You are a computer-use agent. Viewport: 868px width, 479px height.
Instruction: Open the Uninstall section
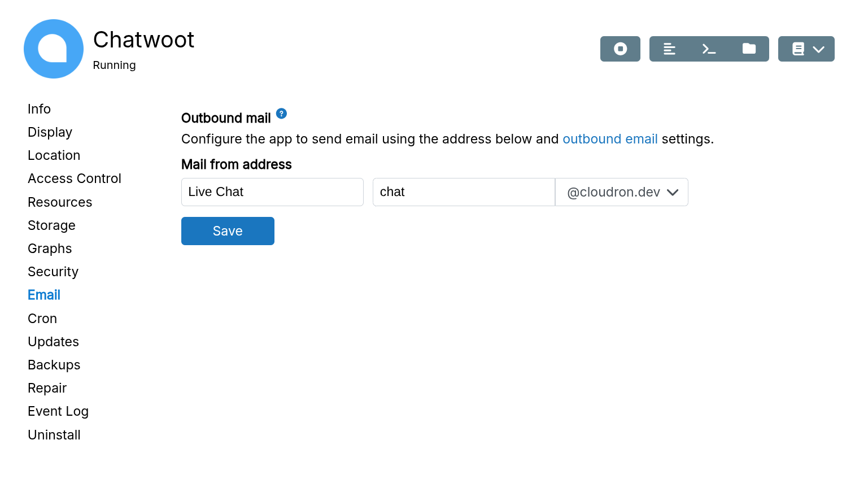pos(54,435)
